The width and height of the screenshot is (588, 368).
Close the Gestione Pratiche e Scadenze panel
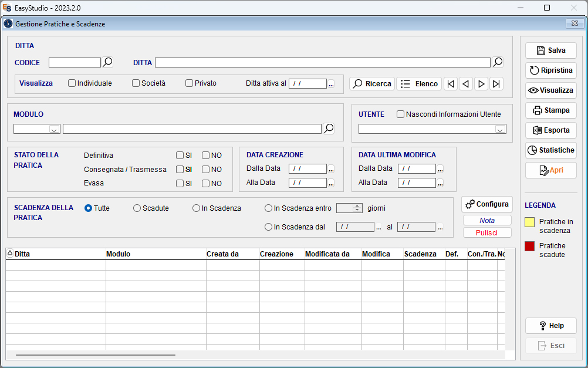[x=575, y=23]
